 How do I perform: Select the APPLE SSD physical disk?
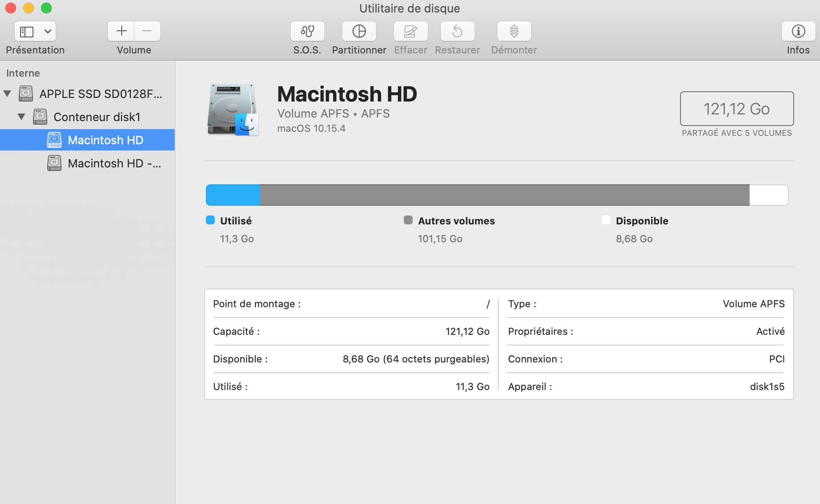[x=100, y=94]
